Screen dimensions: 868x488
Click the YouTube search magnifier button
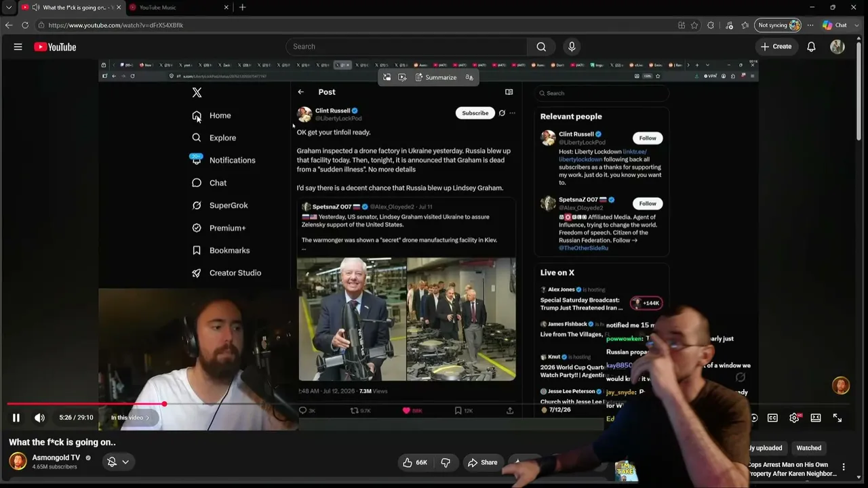541,47
